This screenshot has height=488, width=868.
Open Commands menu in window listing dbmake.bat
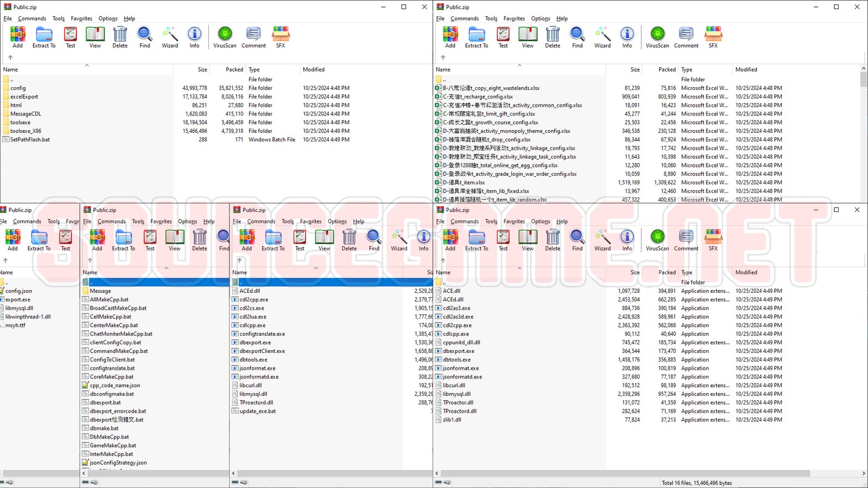[x=111, y=221]
